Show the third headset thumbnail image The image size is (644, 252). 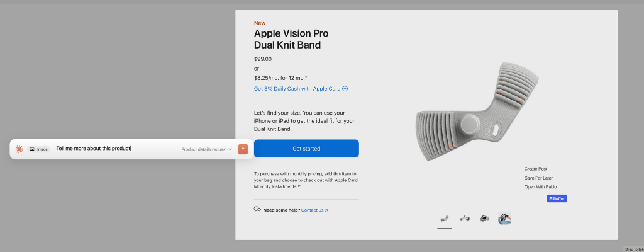coord(484,219)
